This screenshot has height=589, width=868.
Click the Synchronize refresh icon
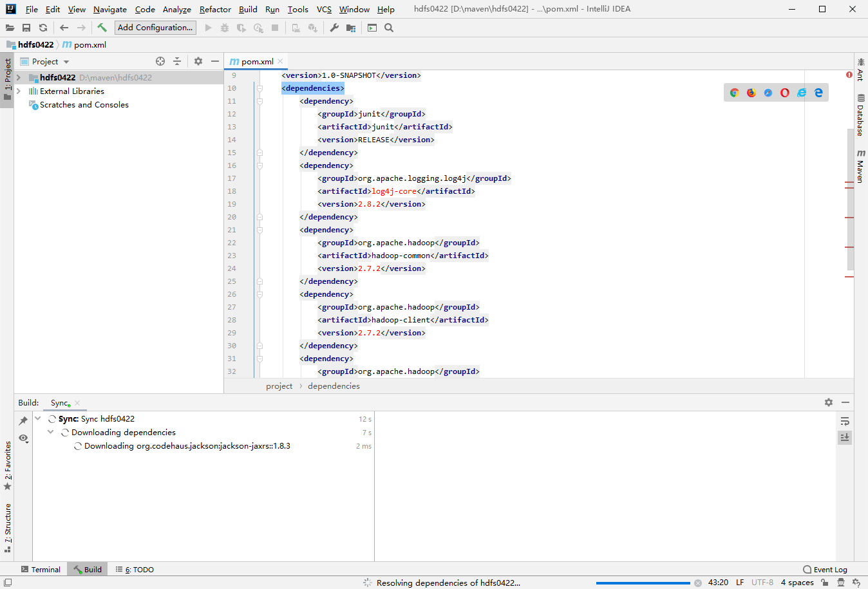pyautogui.click(x=43, y=28)
